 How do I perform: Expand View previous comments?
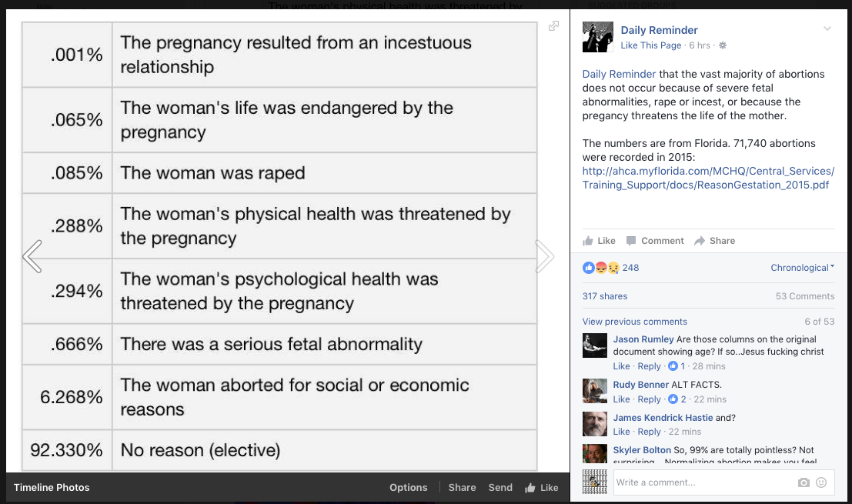635,322
